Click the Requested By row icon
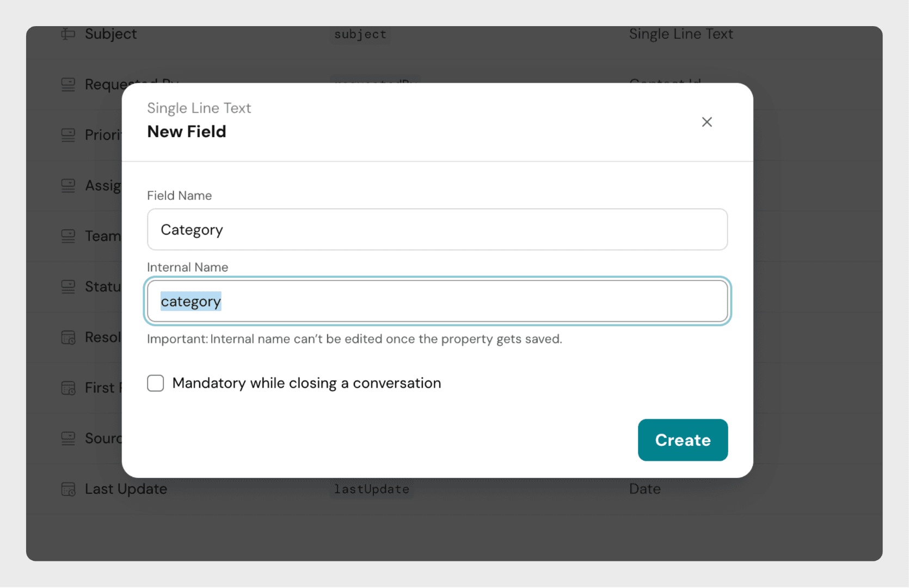The height and width of the screenshot is (588, 909). tap(68, 84)
